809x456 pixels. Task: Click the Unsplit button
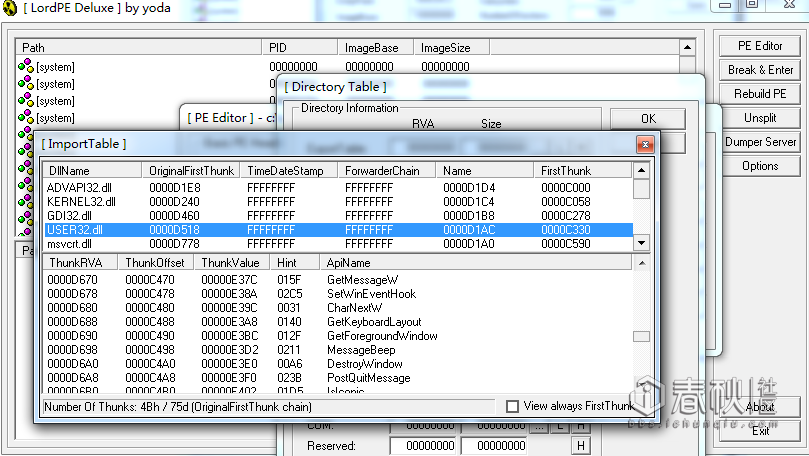(759, 118)
